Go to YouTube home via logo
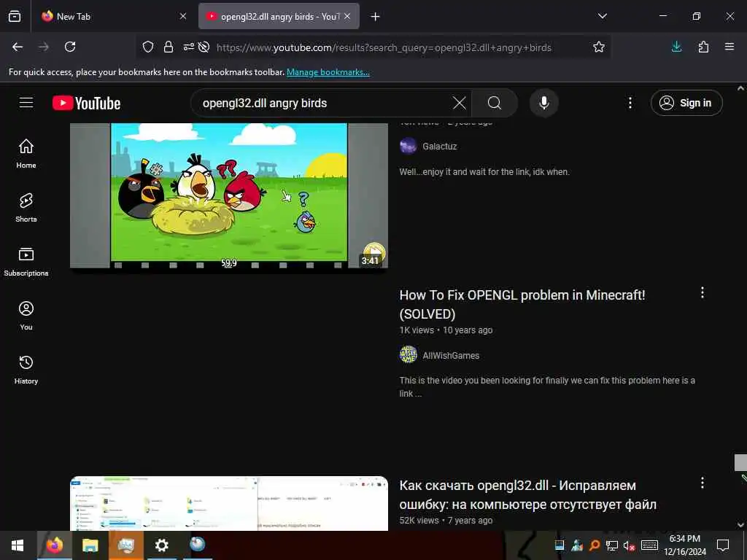 (86, 103)
